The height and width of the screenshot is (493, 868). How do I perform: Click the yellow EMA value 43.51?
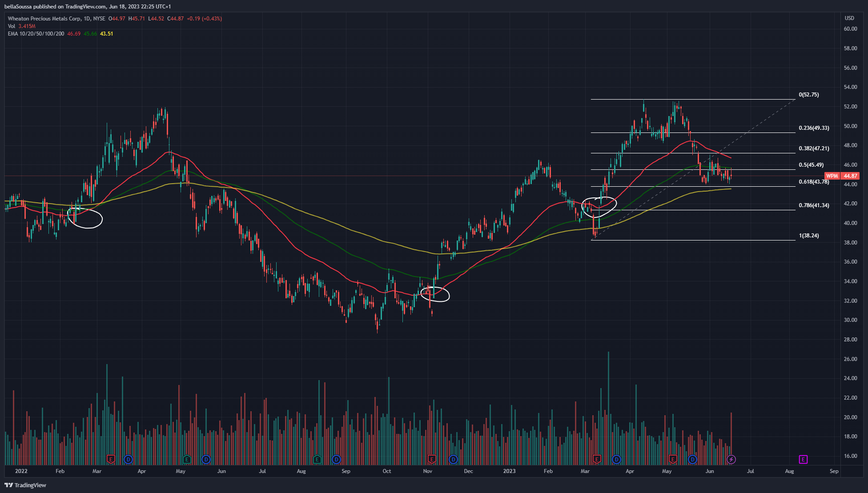[107, 34]
